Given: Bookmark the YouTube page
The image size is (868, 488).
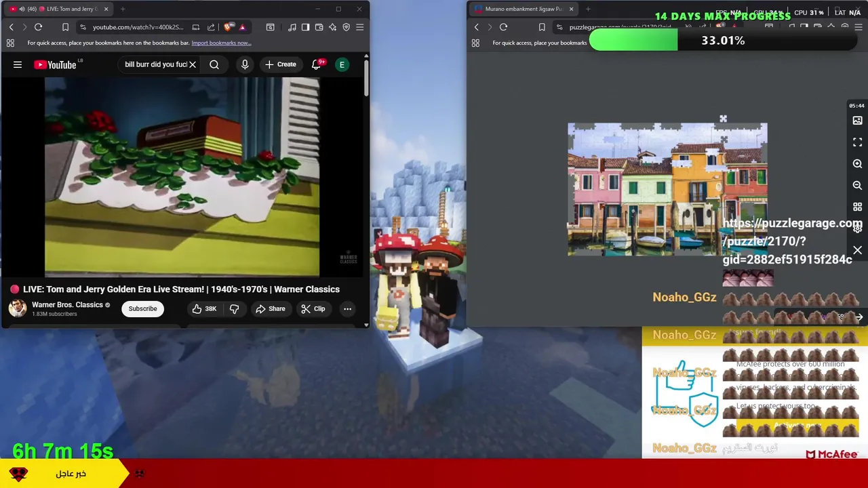Looking at the screenshot, I should 65,27.
